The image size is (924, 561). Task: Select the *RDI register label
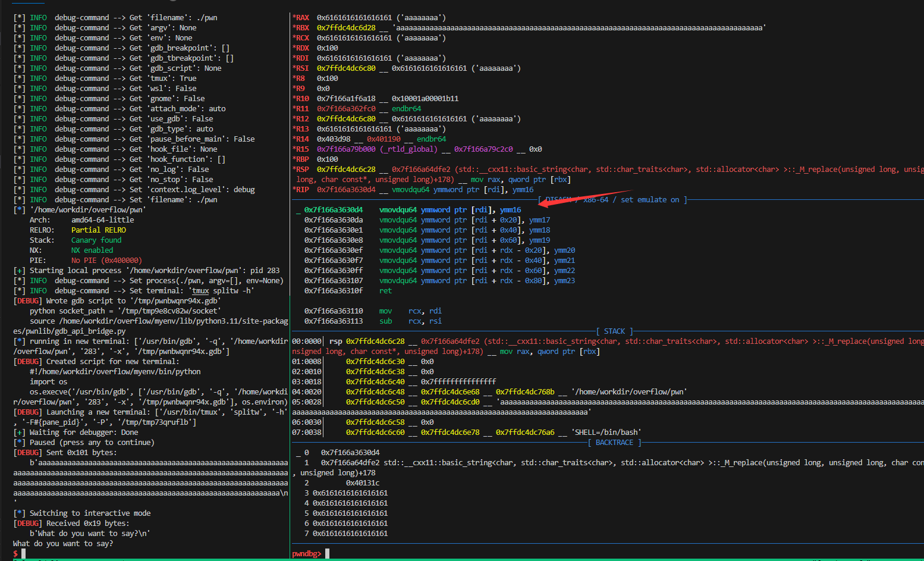pos(301,58)
